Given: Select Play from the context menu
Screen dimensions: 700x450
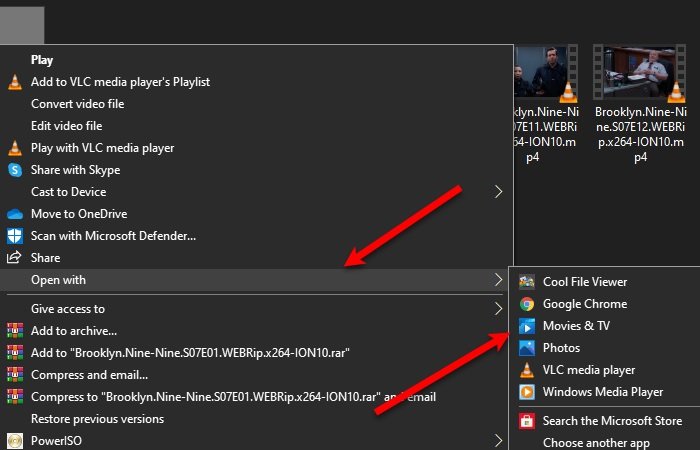Looking at the screenshot, I should click(42, 60).
